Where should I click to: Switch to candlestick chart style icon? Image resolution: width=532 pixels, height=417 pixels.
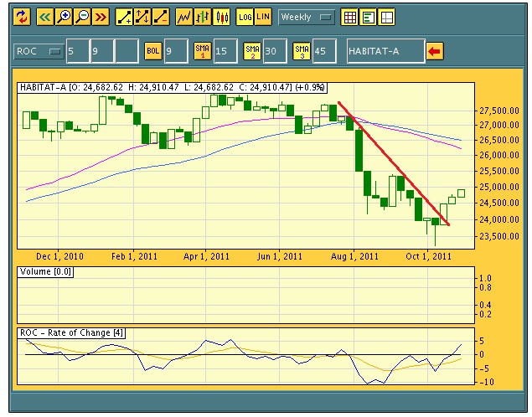pos(222,17)
